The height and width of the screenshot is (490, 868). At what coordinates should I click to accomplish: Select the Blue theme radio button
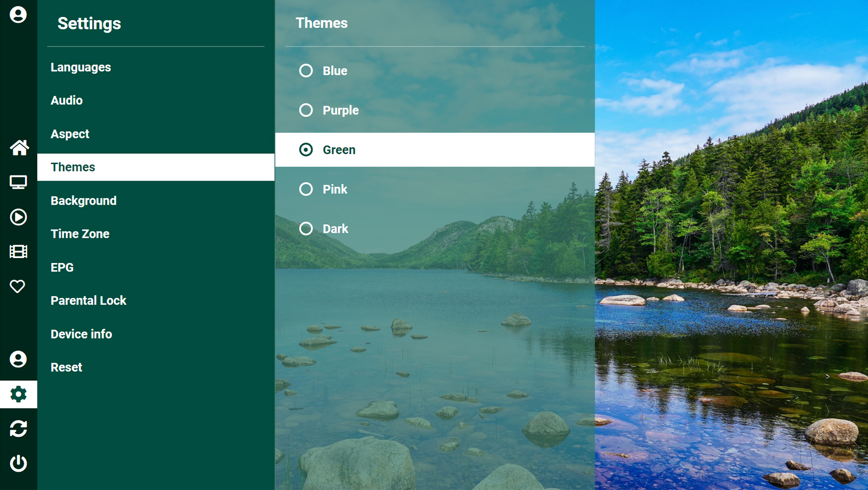coord(306,70)
